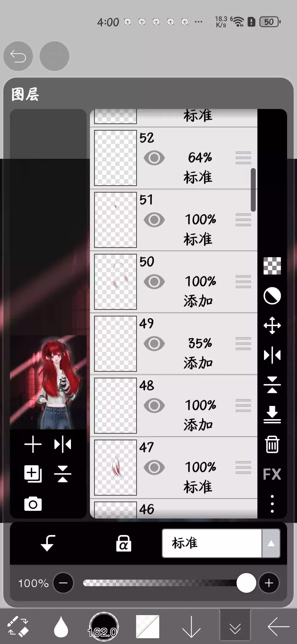Open the camera import layer icon

(33, 504)
